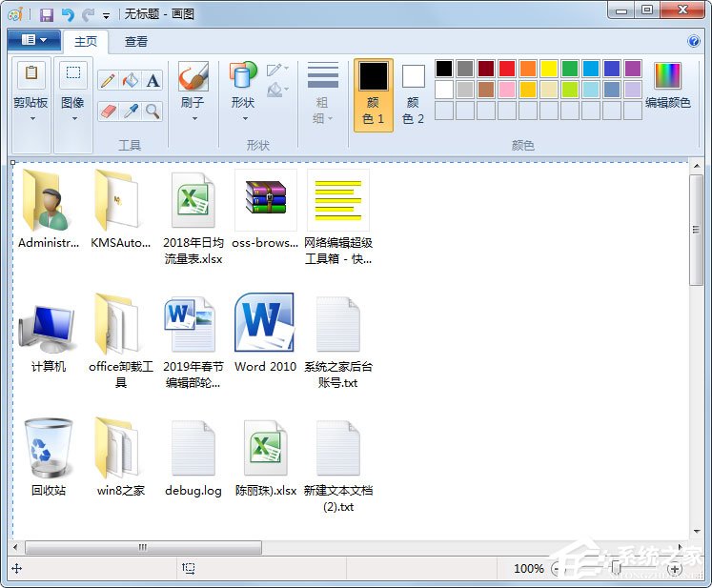Screen dimensions: 712x588
Task: Pick the Color picker eyedropper tool
Action: 131,112
